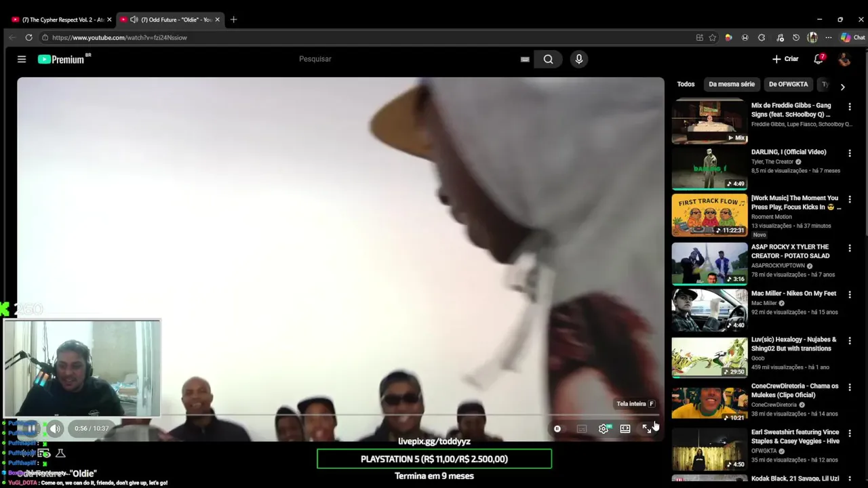Click the Criar button
The height and width of the screenshot is (488, 868).
tap(785, 59)
